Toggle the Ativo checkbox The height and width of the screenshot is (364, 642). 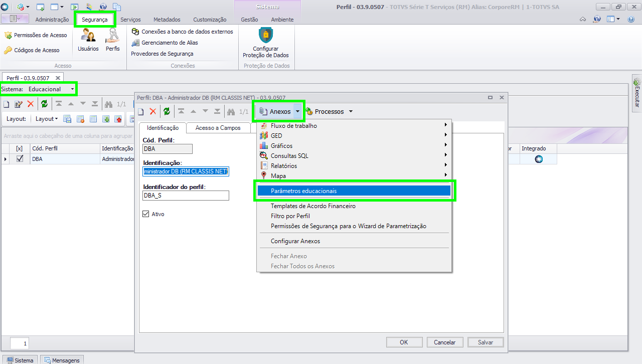[146, 214]
